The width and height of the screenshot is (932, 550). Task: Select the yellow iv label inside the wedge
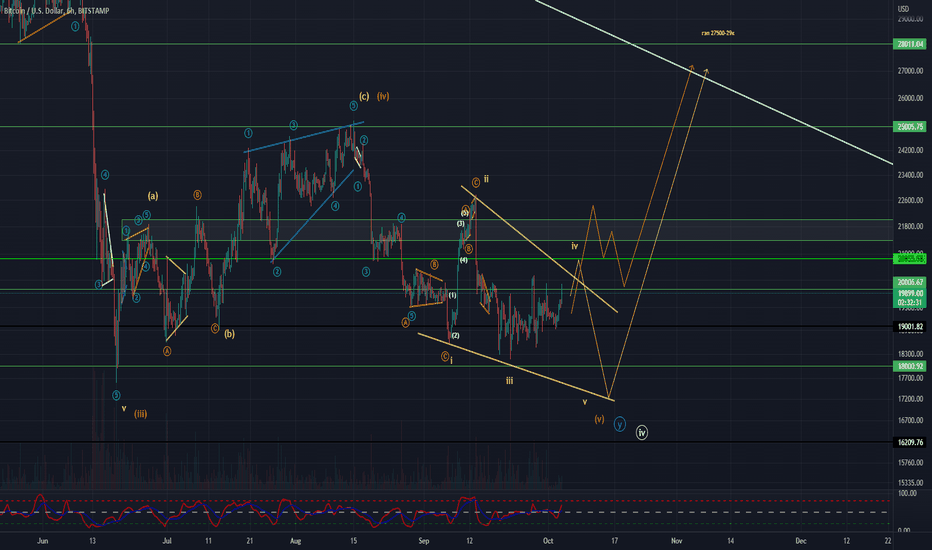(575, 246)
